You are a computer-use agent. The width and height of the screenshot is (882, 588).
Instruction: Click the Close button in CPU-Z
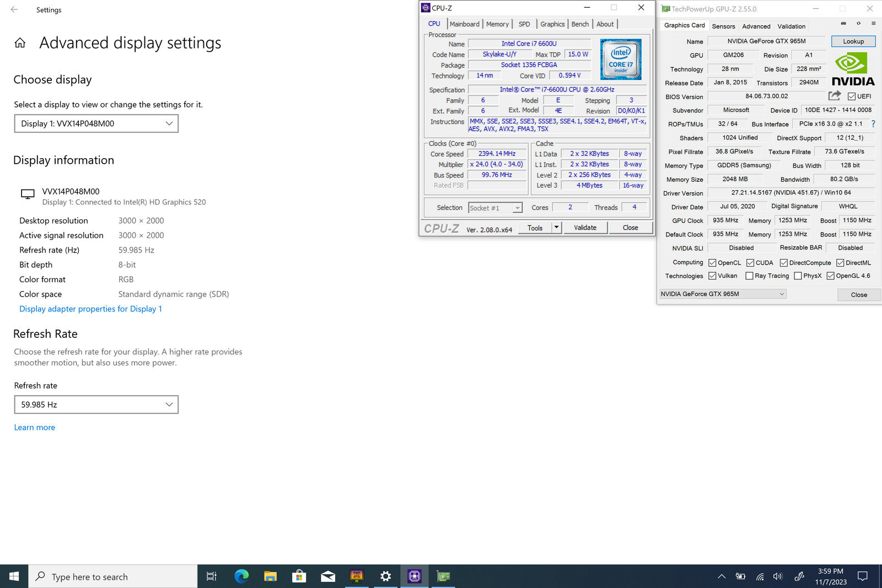coord(631,228)
